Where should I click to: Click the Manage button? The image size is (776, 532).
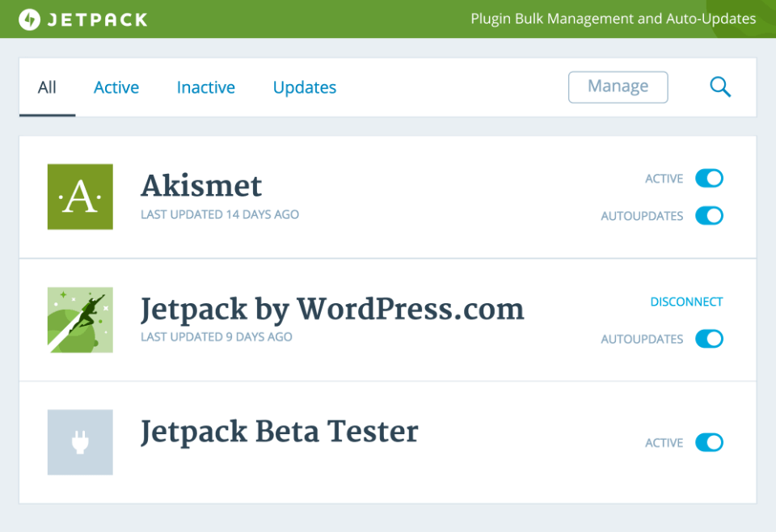coord(618,87)
